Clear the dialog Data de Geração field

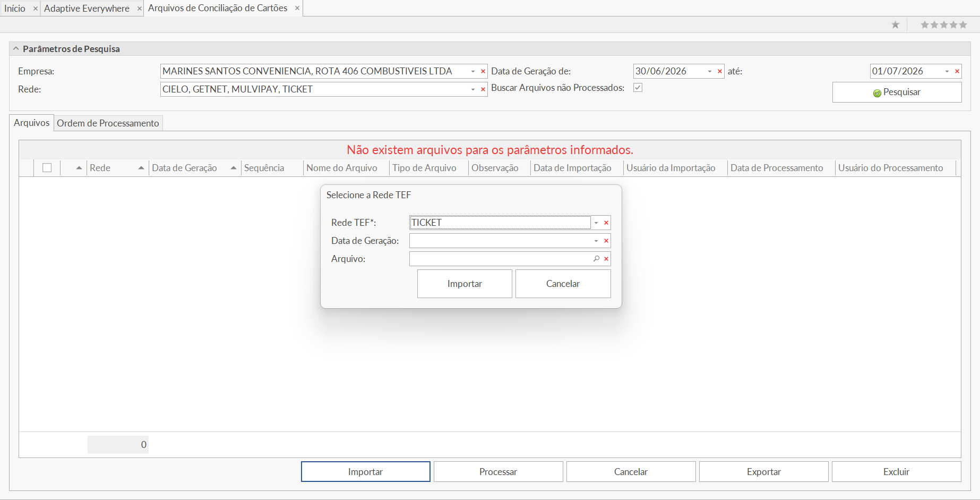coord(606,241)
